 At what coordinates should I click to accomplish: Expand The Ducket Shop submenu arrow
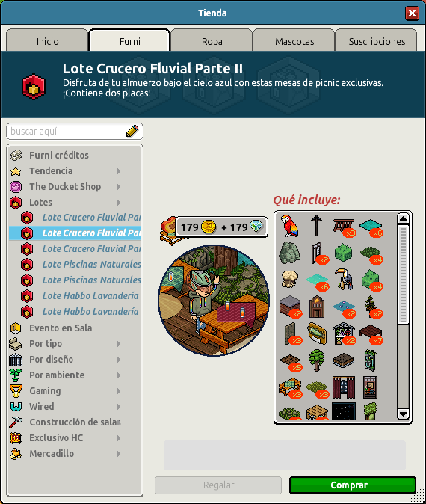click(x=119, y=187)
